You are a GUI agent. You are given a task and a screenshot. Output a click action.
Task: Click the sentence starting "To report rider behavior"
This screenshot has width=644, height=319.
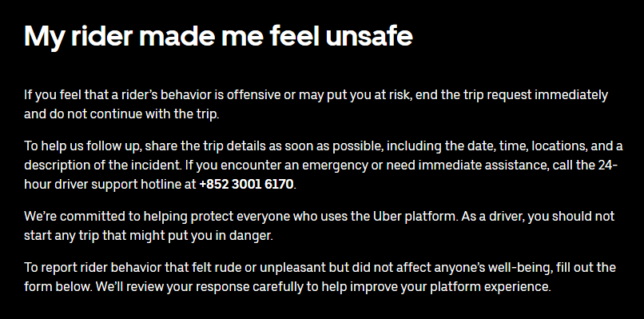tap(320, 277)
